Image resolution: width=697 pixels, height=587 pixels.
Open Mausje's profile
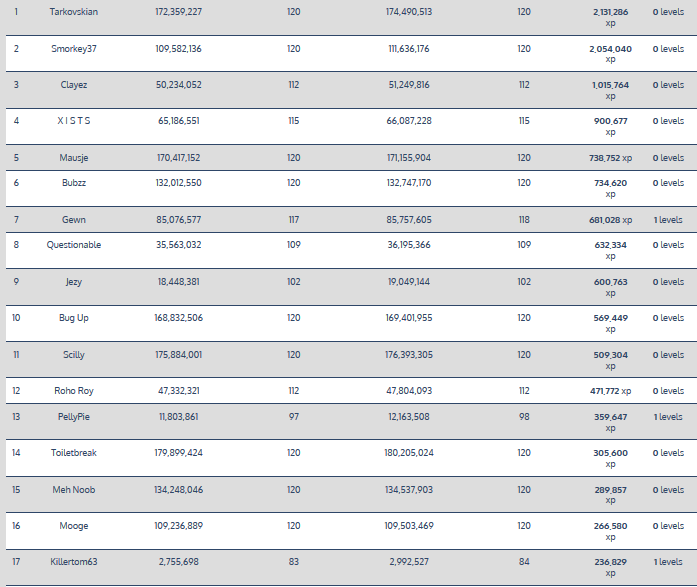pyautogui.click(x=73, y=158)
